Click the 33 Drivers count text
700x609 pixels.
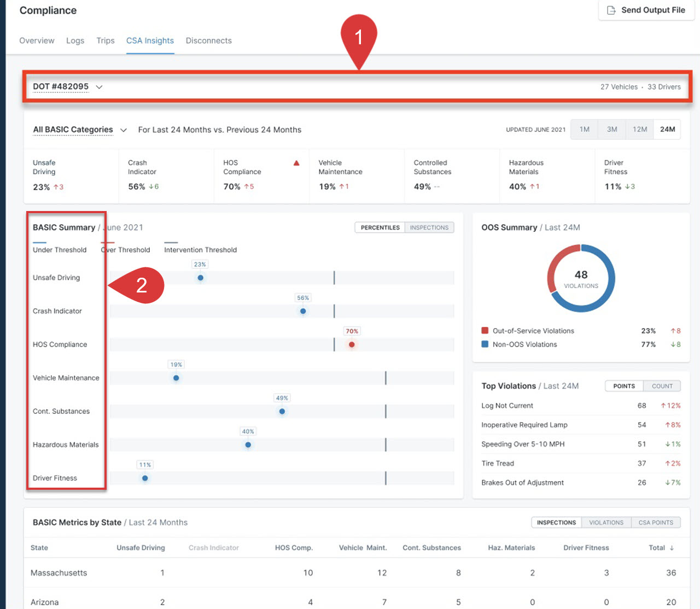click(x=664, y=87)
